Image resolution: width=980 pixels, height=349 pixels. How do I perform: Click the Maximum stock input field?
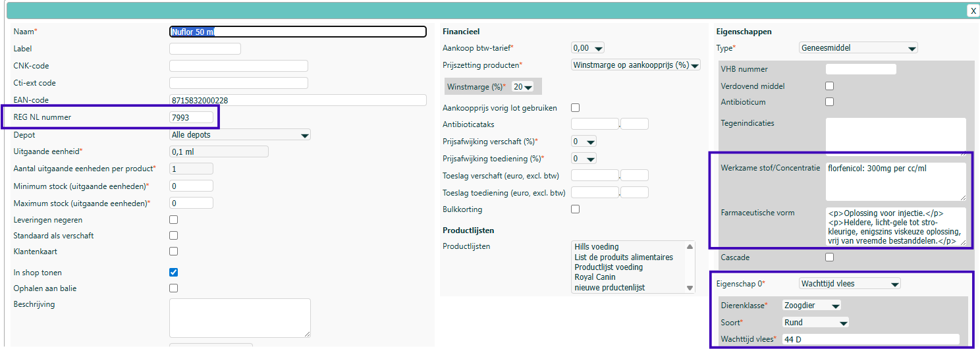pyautogui.click(x=191, y=203)
